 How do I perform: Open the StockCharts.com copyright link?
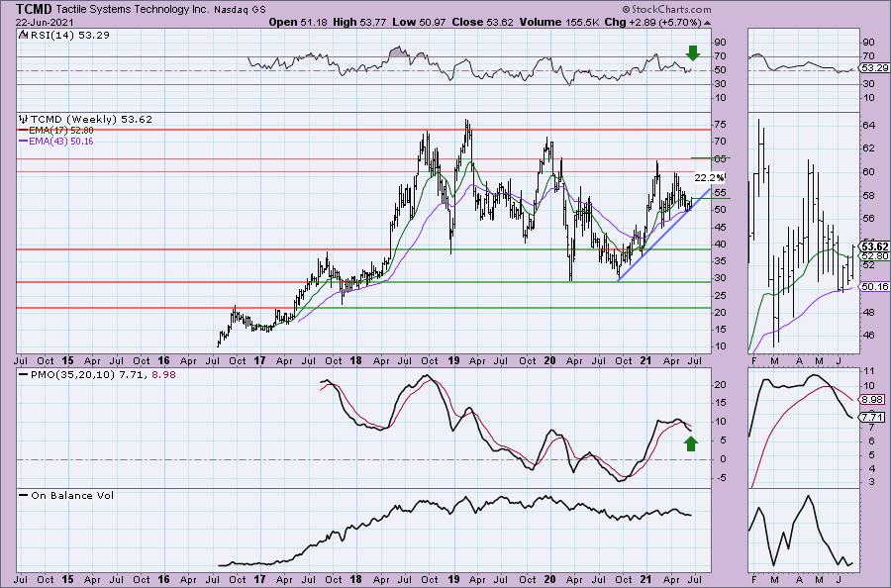[666, 9]
